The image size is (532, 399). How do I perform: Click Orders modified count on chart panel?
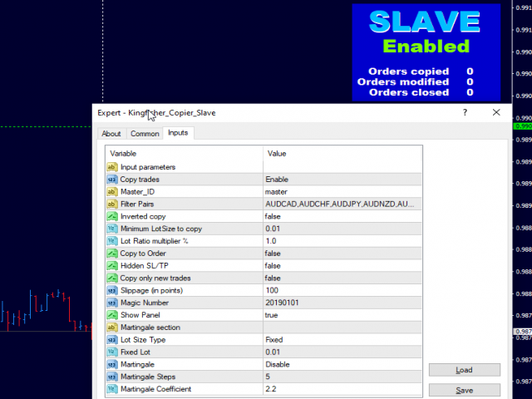click(470, 81)
